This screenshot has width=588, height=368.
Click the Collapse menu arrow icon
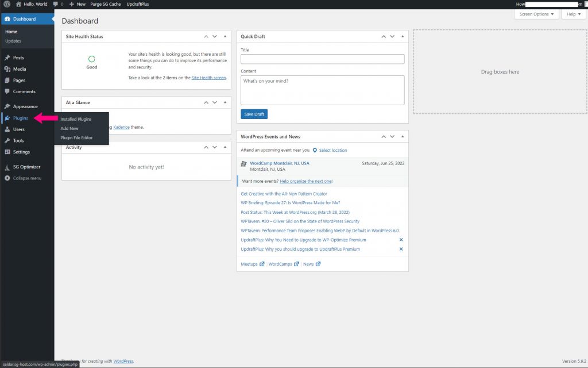click(7, 178)
